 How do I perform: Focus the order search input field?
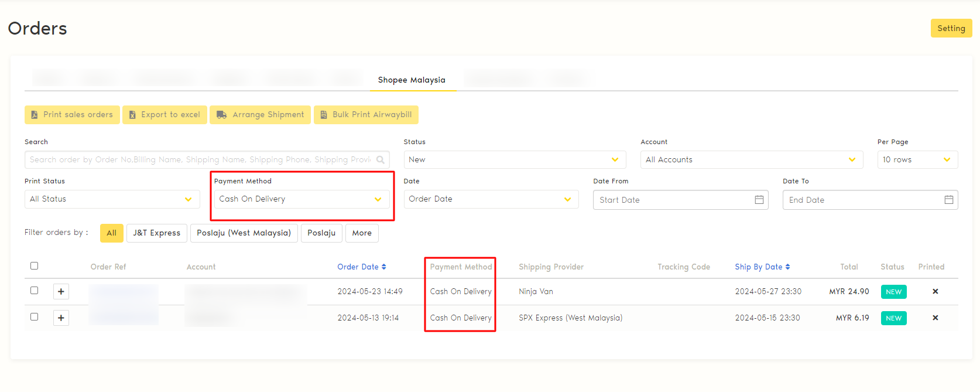(199, 159)
